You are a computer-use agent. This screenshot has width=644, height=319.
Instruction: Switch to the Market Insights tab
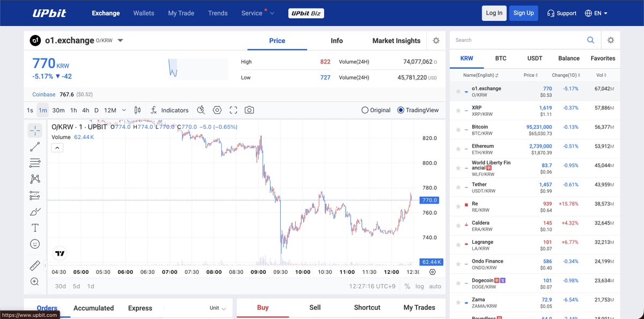396,41
